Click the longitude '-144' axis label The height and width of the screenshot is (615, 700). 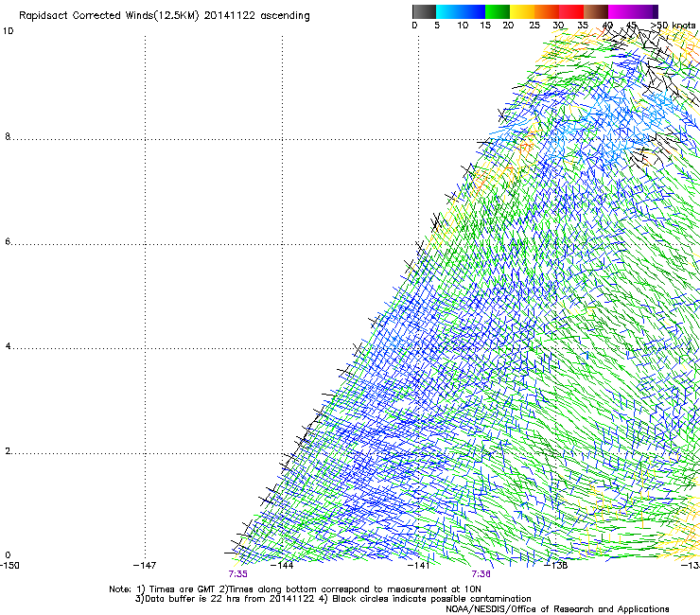(x=282, y=566)
